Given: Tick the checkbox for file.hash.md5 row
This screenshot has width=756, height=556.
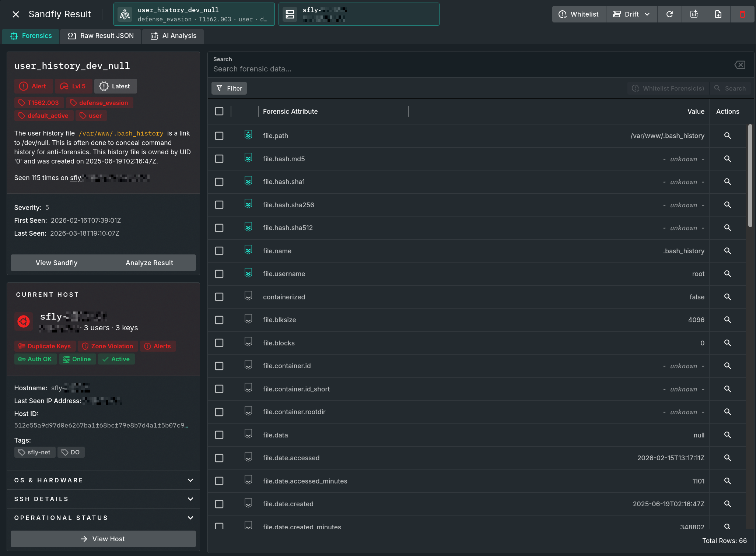Looking at the screenshot, I should pyautogui.click(x=219, y=159).
